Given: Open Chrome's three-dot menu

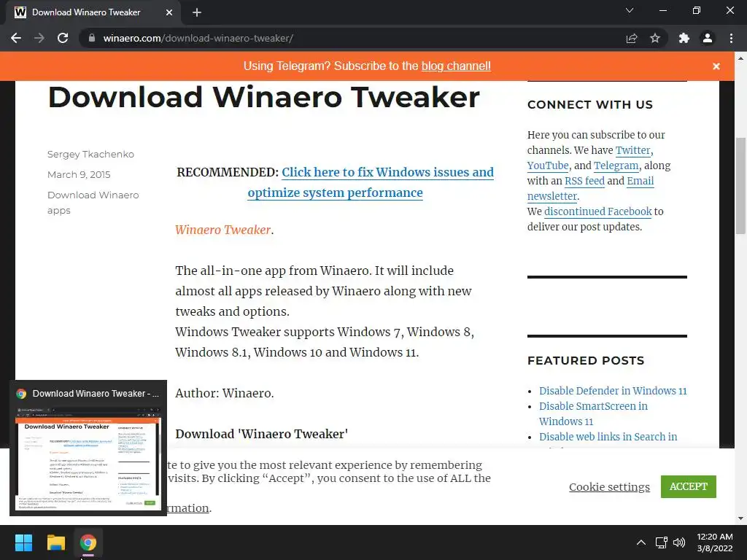Looking at the screenshot, I should [731, 38].
